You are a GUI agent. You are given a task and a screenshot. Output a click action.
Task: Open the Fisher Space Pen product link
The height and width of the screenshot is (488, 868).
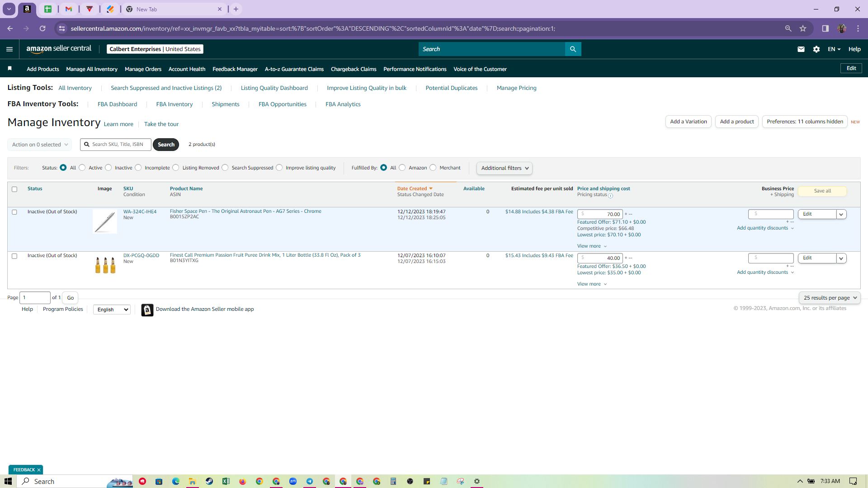[245, 211]
